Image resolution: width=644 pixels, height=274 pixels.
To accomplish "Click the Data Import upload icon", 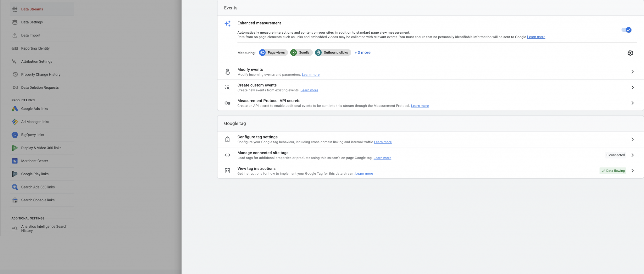I will [15, 35].
